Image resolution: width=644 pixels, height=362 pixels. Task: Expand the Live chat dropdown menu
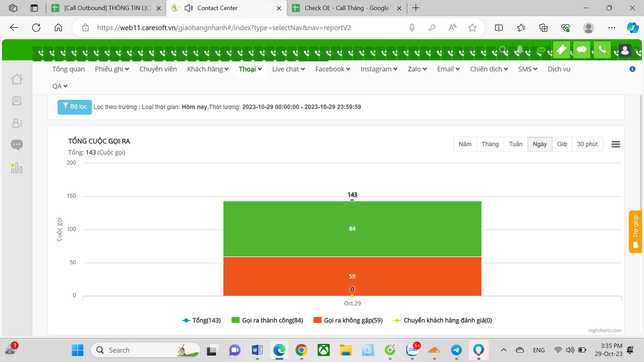click(289, 69)
